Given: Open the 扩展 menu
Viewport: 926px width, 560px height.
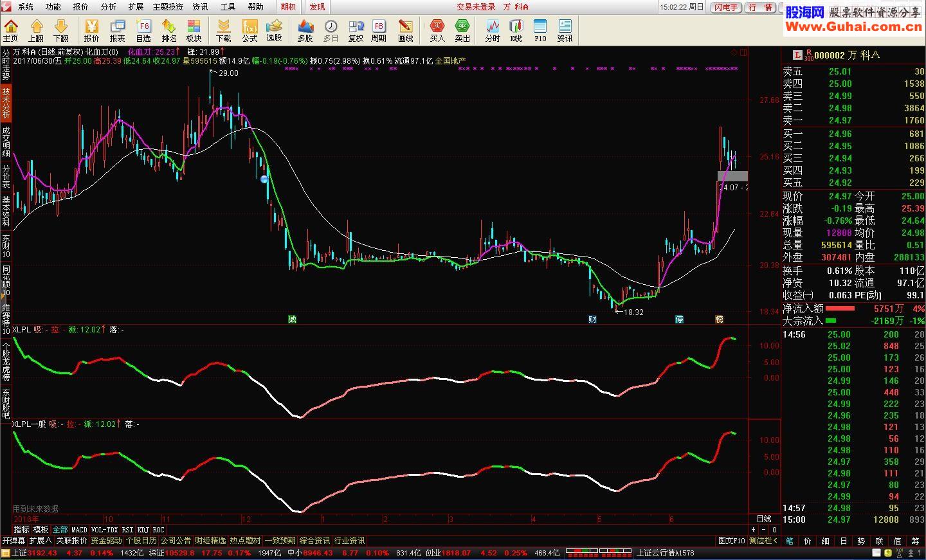Looking at the screenshot, I should [136, 6].
